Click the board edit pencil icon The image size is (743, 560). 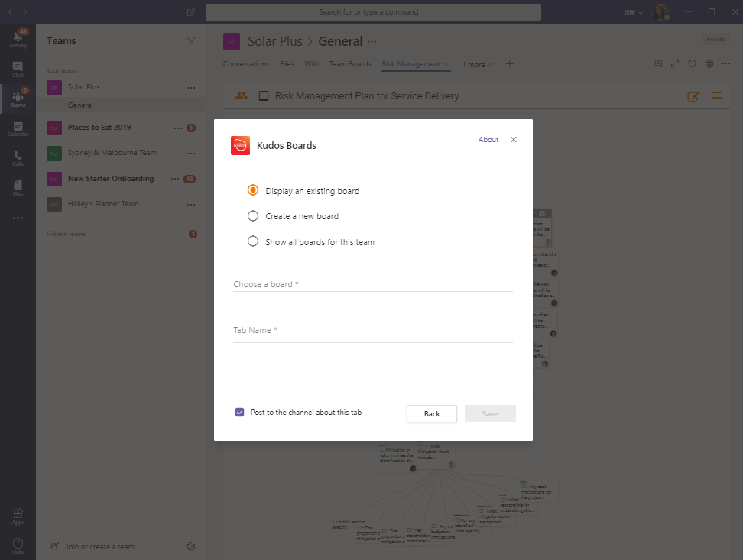[x=693, y=96]
